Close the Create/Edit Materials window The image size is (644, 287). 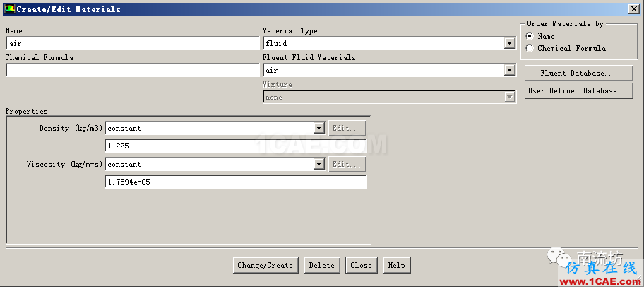coord(633,8)
